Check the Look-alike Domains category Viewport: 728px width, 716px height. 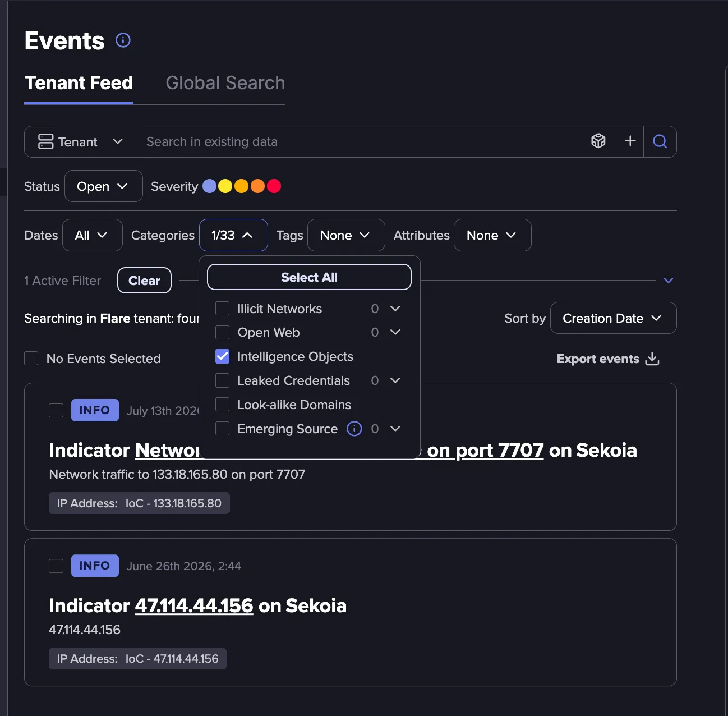223,405
